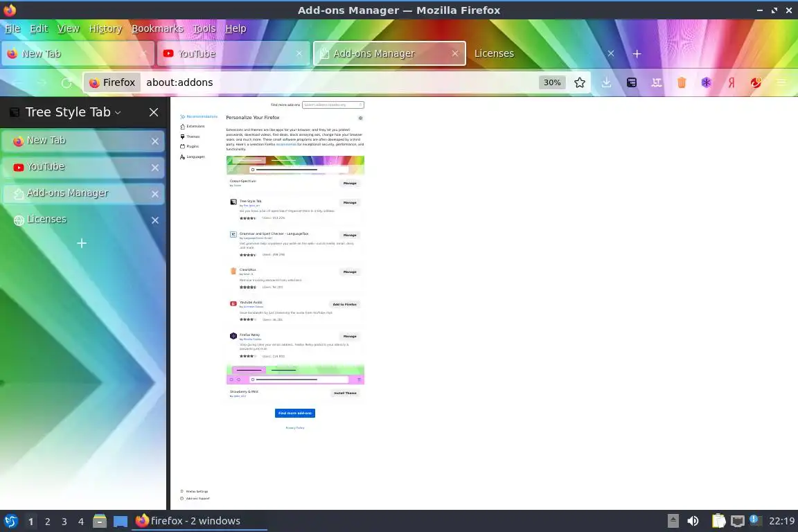This screenshot has height=532, width=798.
Task: Go back one page
Action: tap(17, 82)
